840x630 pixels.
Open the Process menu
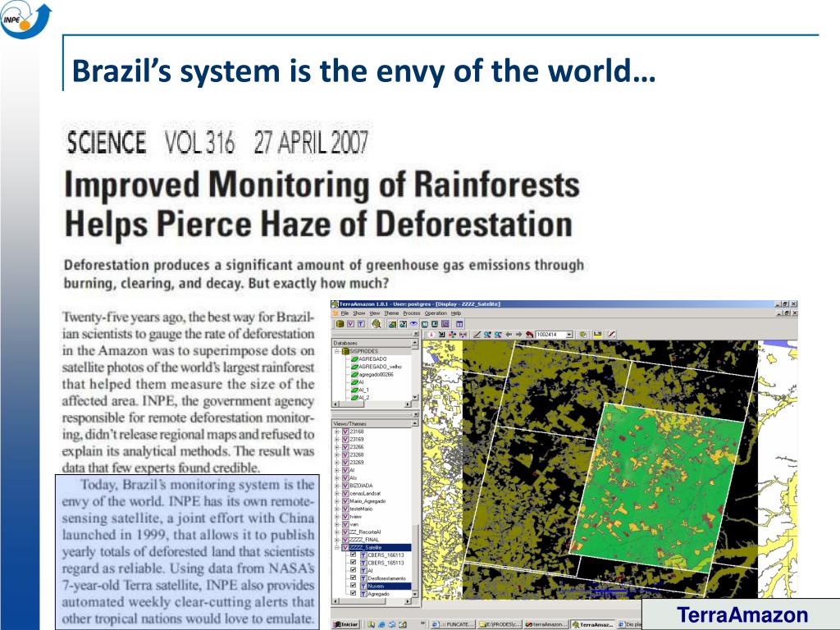(x=412, y=313)
